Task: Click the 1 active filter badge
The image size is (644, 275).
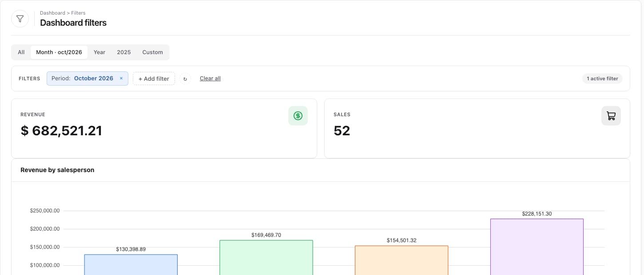Action: tap(602, 79)
